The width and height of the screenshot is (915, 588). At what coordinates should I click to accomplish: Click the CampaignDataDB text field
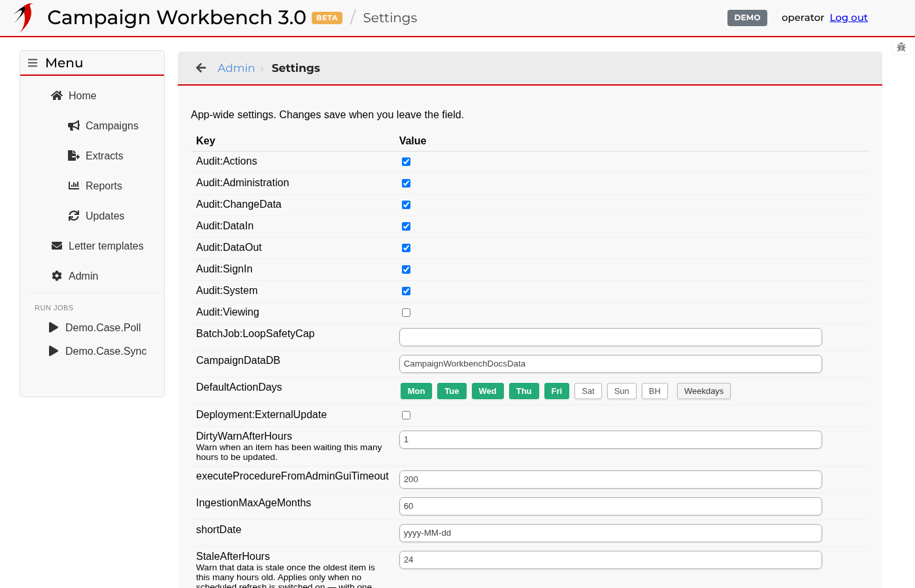tap(610, 364)
